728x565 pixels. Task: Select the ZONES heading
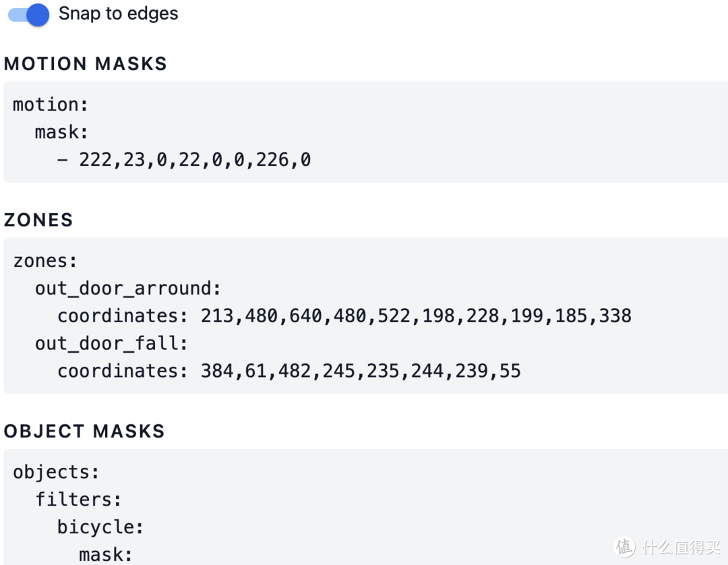(x=38, y=220)
